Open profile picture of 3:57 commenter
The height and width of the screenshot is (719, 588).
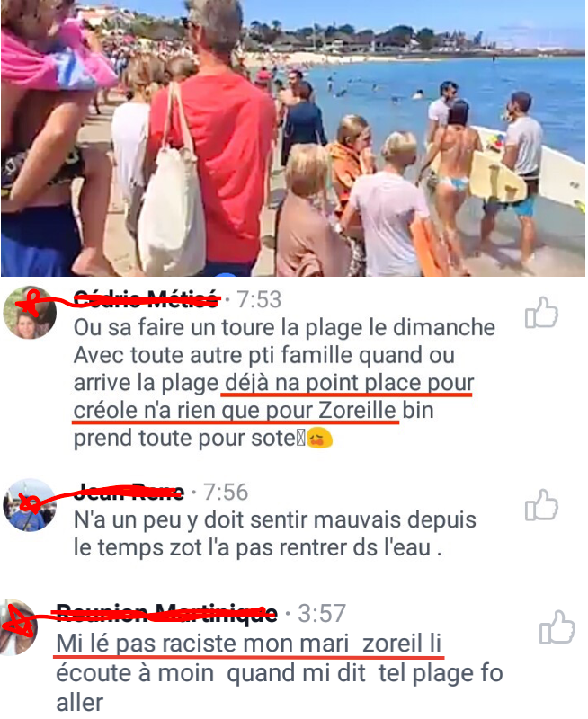pyautogui.click(x=18, y=626)
